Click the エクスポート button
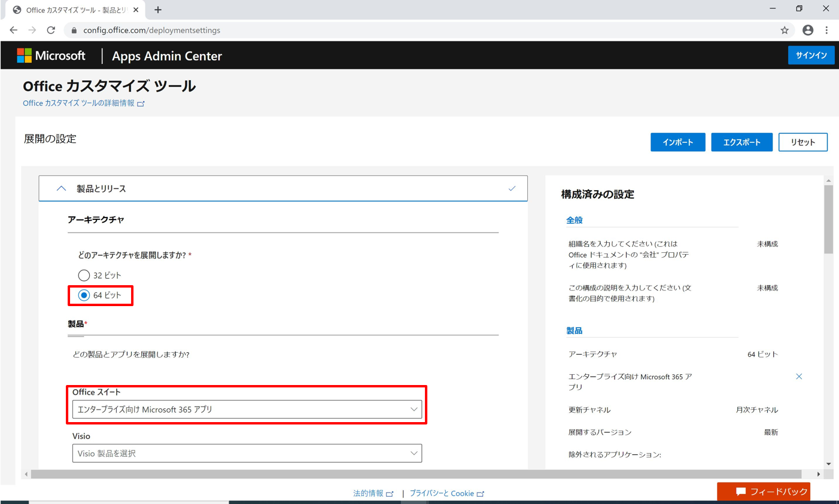This screenshot has height=504, width=839. (742, 142)
